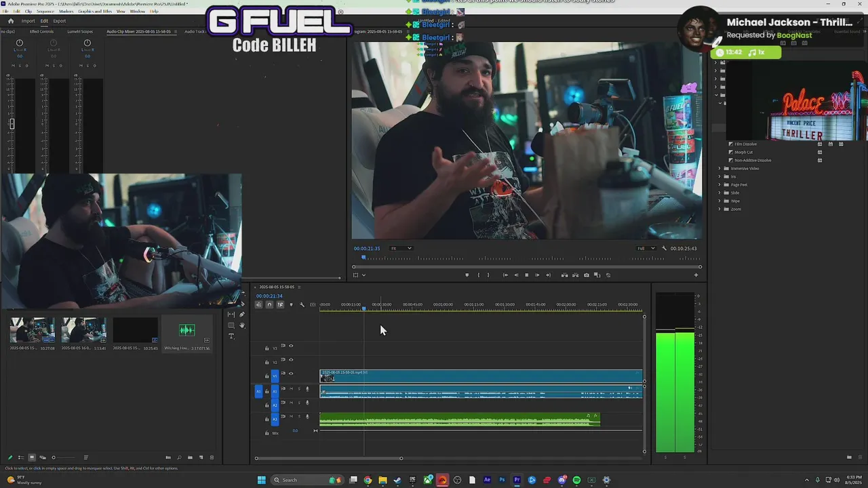This screenshot has height=488, width=868.
Task: Open safe margins overlay dropdown arrow
Action: point(363,275)
